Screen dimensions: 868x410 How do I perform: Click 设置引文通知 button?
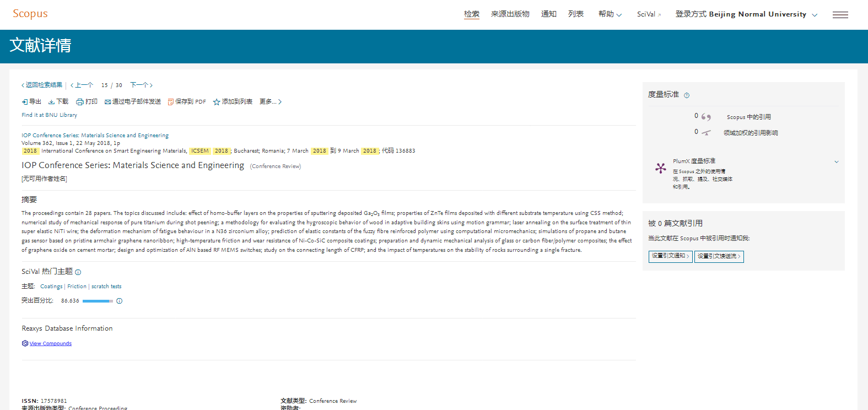click(671, 256)
